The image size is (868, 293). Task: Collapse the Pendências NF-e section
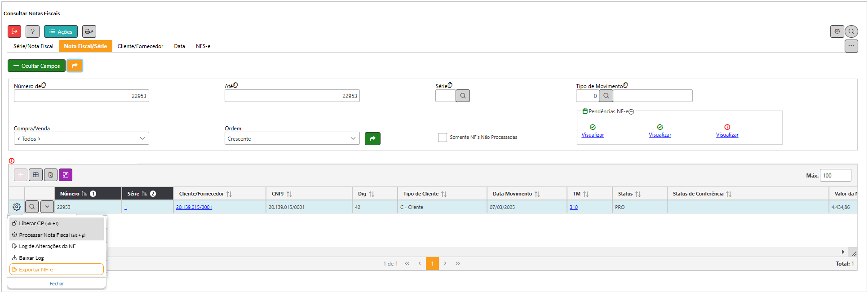click(x=631, y=112)
